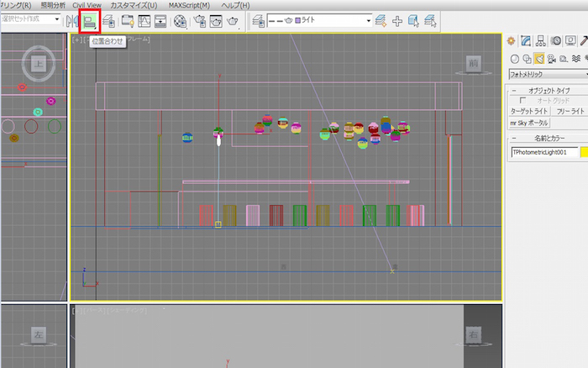Screen dimensions: 588x368
Task: Select the Cameras category icon
Action: point(551,59)
